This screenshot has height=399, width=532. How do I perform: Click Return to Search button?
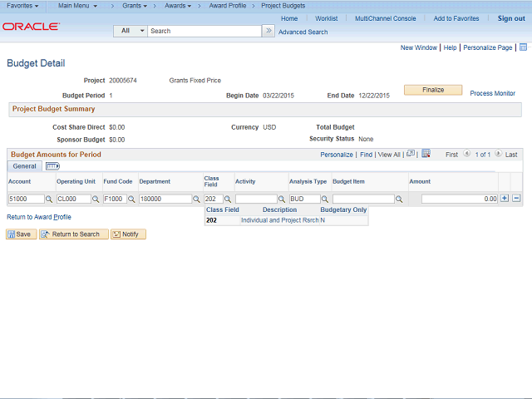(x=74, y=234)
